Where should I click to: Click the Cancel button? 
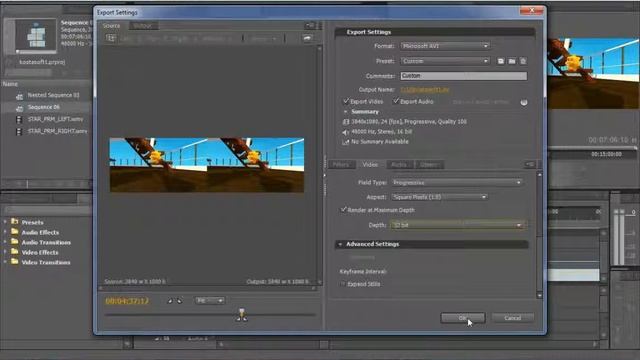tap(513, 318)
